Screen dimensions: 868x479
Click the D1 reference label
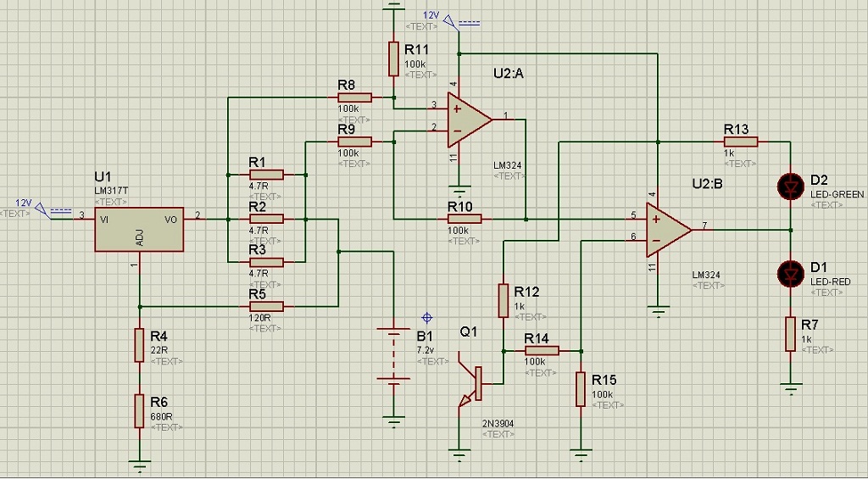pos(818,268)
